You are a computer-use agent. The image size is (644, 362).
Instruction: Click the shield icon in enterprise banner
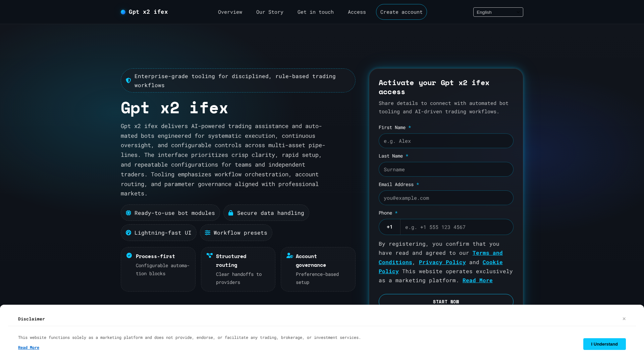(x=128, y=80)
